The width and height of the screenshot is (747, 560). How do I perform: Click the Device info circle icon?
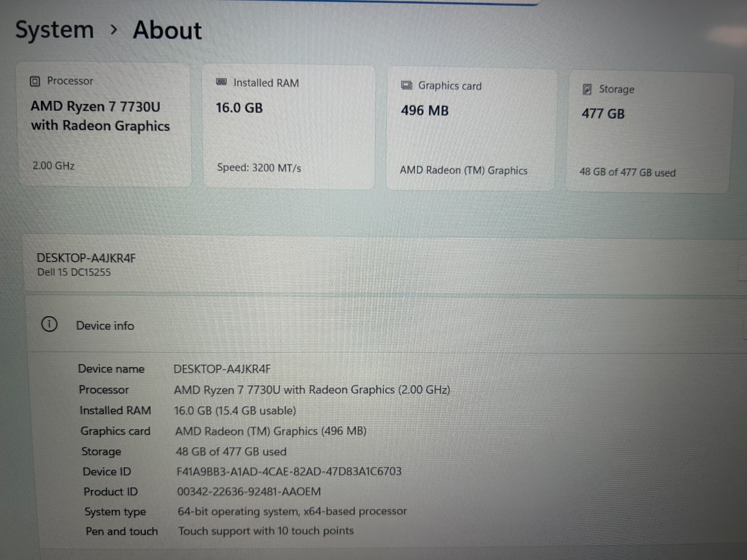tap(49, 324)
